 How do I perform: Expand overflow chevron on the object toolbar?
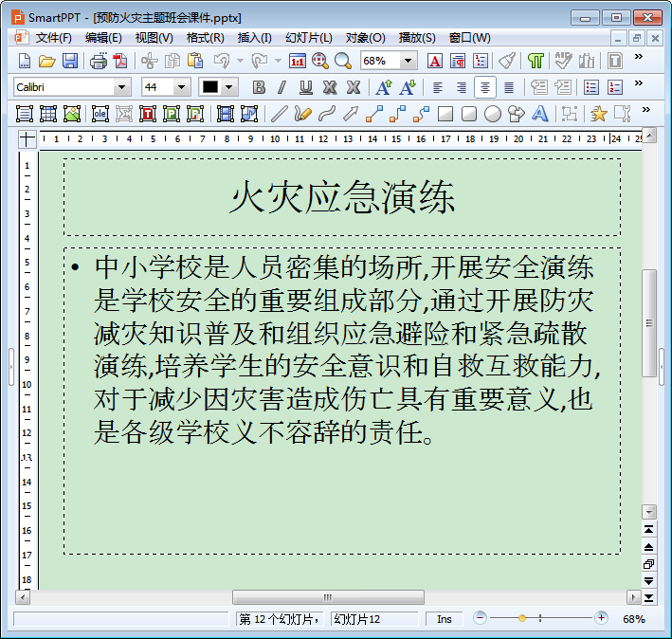[646, 110]
